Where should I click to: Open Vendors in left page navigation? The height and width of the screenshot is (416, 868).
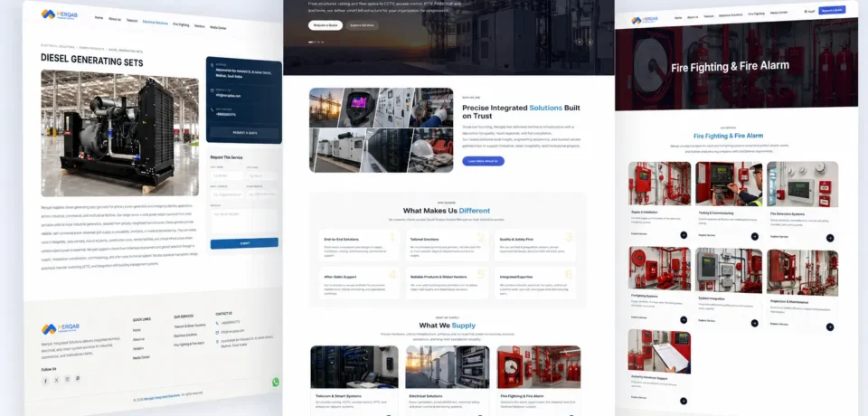199,26
